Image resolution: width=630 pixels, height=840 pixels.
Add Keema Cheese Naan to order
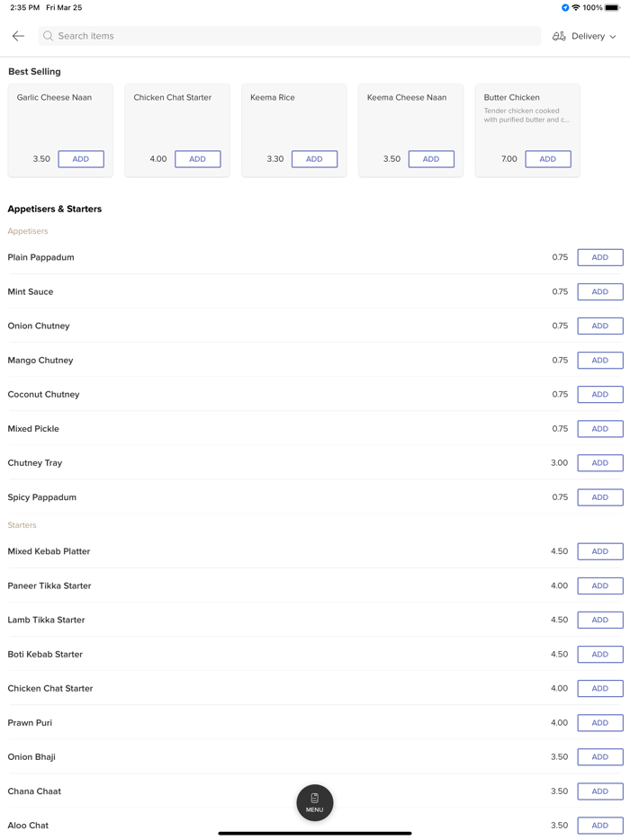(x=431, y=159)
